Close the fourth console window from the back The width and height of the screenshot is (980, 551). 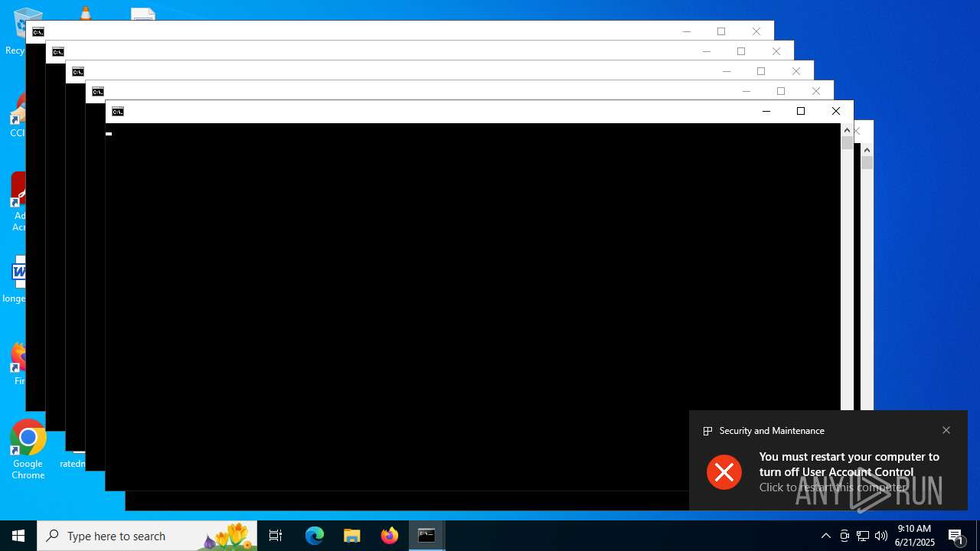816,91
